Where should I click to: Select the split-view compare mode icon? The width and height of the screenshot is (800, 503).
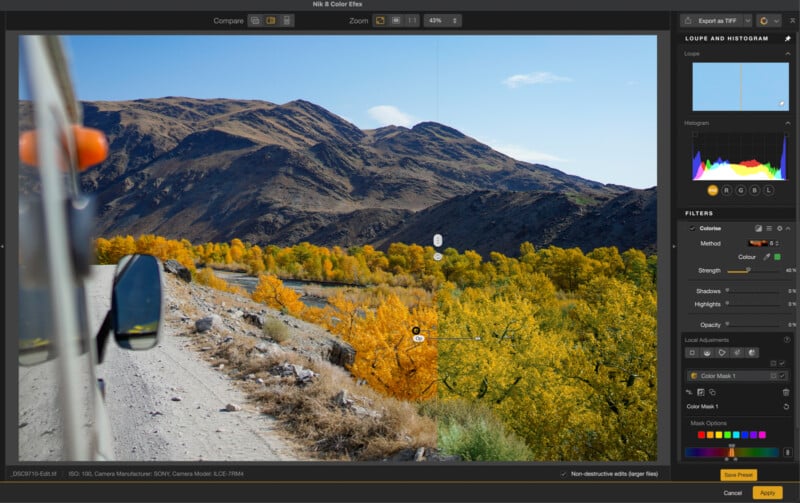point(271,20)
